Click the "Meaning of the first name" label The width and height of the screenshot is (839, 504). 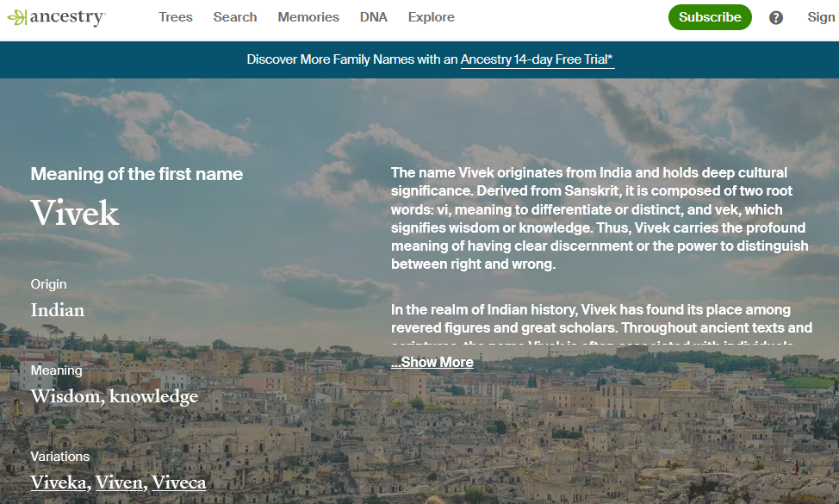[137, 174]
